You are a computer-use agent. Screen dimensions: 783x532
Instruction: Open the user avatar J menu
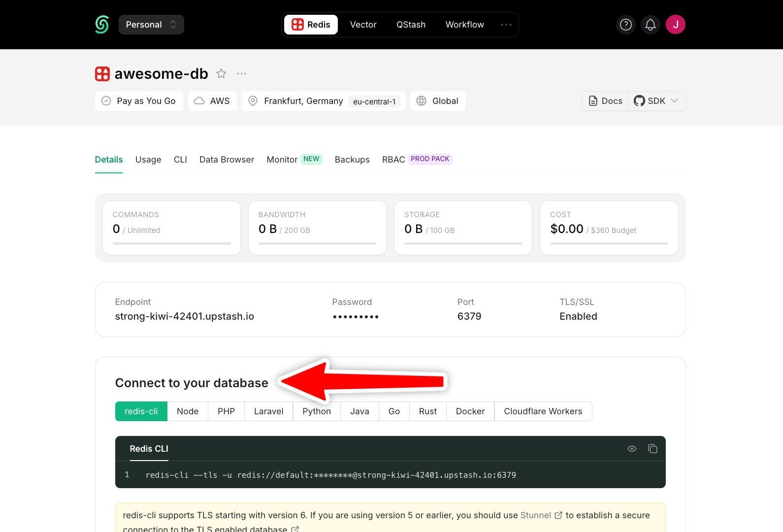(676, 25)
